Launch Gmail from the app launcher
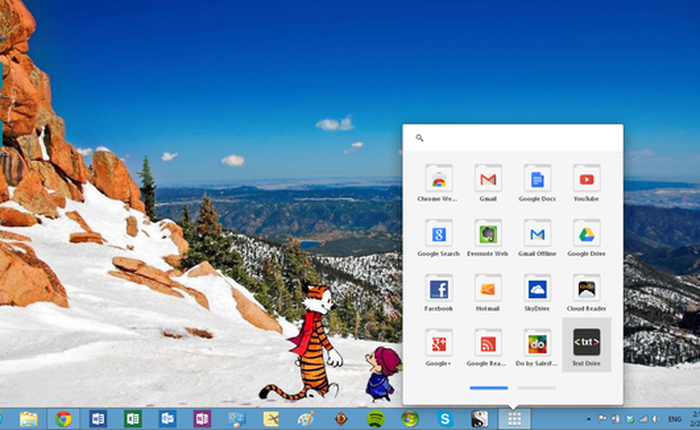Image resolution: width=700 pixels, height=430 pixels. coord(488,184)
